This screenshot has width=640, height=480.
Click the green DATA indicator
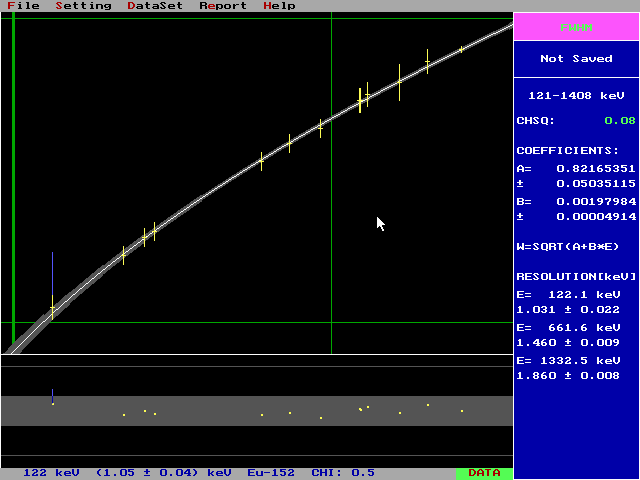click(484, 473)
